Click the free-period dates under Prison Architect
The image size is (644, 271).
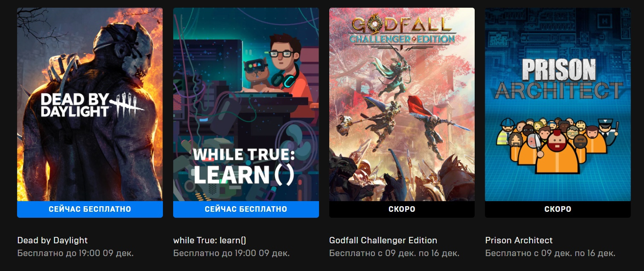pos(550,253)
